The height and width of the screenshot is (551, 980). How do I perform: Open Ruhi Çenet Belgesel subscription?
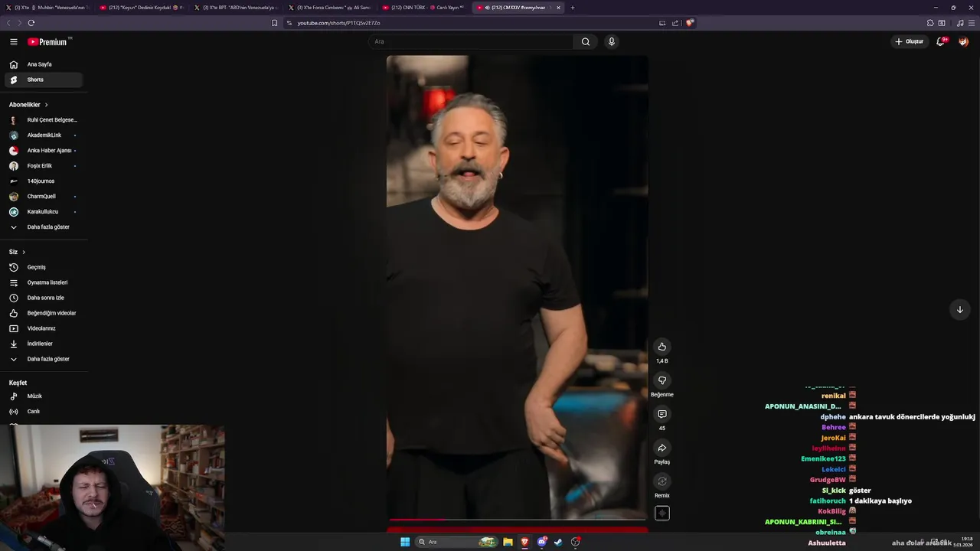click(x=44, y=120)
